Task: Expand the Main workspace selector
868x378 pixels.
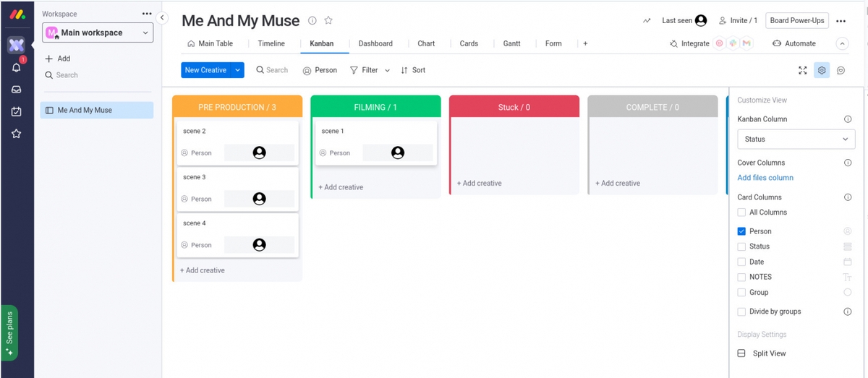Action: 98,33
